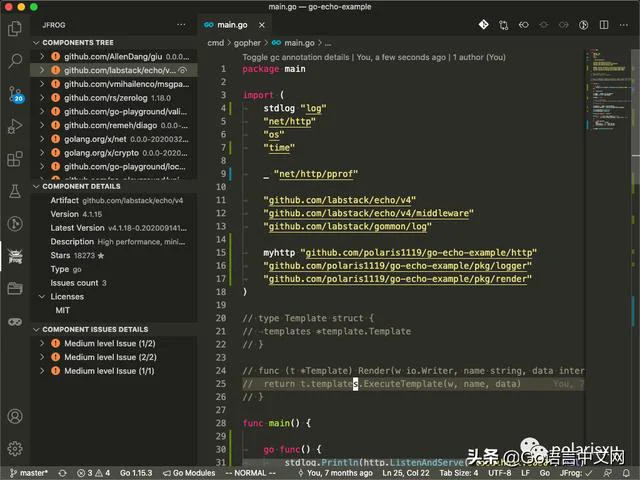Click Go 1.15.3 version in status bar

(136, 473)
